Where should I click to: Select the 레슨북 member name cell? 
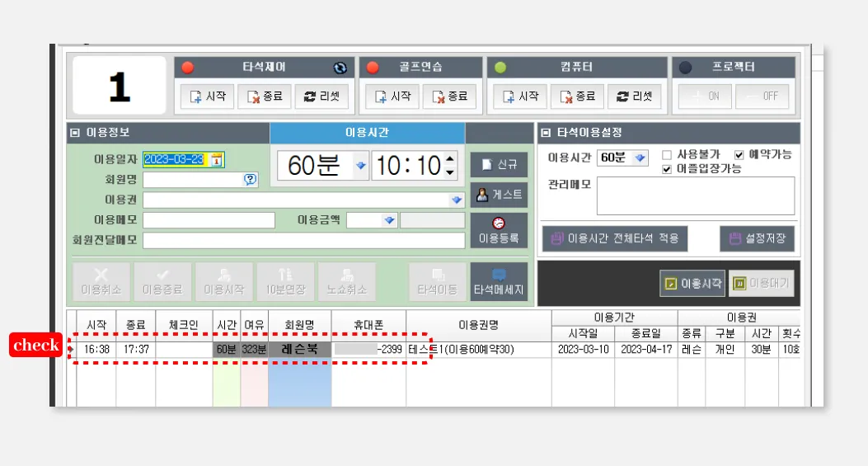[x=299, y=350]
